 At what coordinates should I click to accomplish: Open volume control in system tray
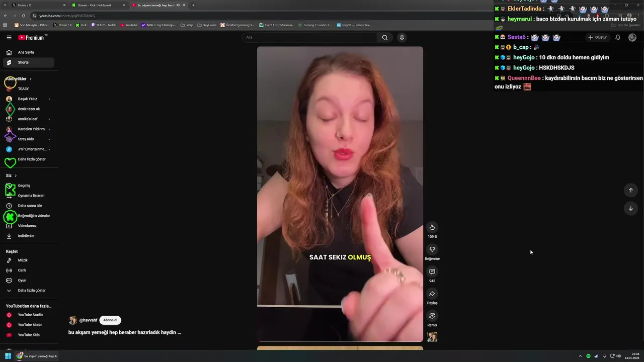618,356
